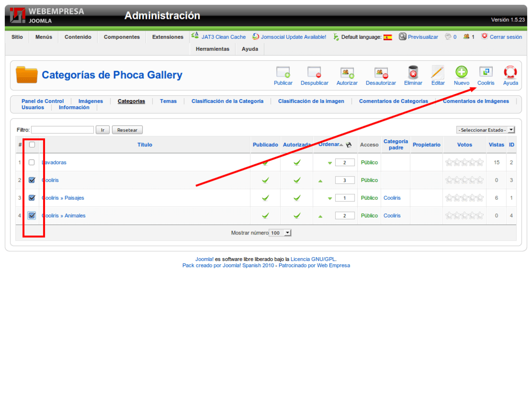Open the Ayuda menu in menu bar
The height and width of the screenshot is (408, 532).
point(250,49)
